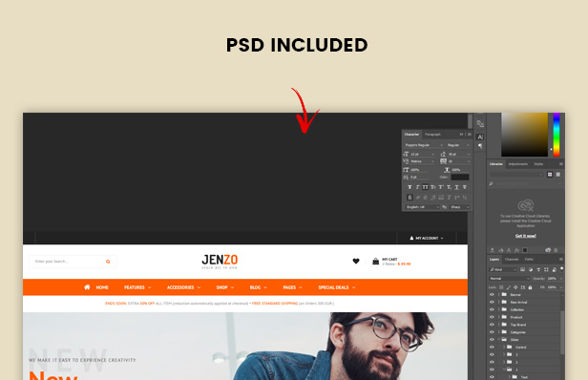This screenshot has width=588, height=380.
Task: Click the heart wishlist icon
Action: click(356, 261)
